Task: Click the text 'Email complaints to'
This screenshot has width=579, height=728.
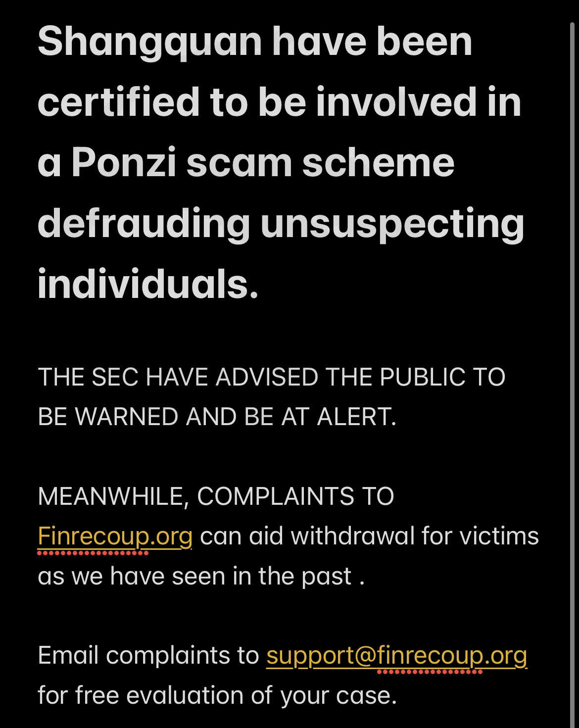Action: pos(148,656)
